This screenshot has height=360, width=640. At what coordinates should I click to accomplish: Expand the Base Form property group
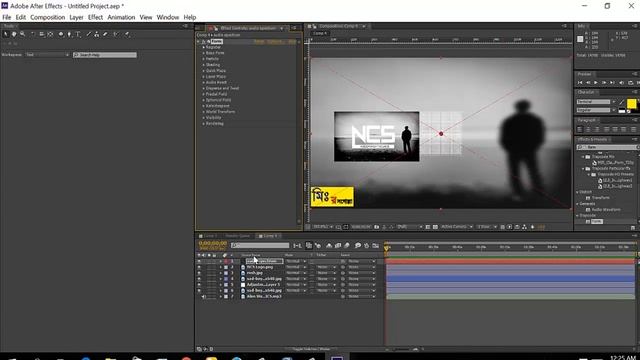204,53
